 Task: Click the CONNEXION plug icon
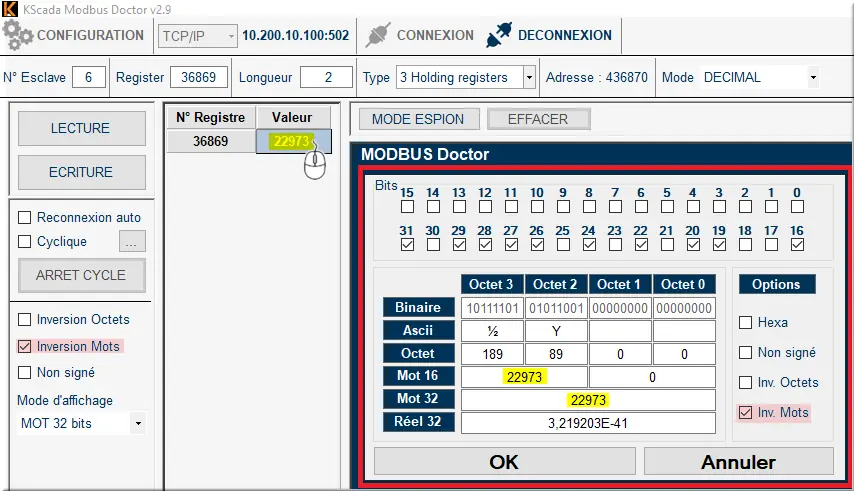[x=378, y=35]
